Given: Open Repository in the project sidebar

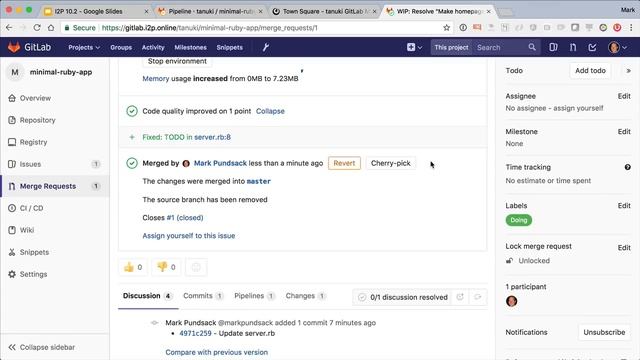Looking at the screenshot, I should (x=37, y=120).
